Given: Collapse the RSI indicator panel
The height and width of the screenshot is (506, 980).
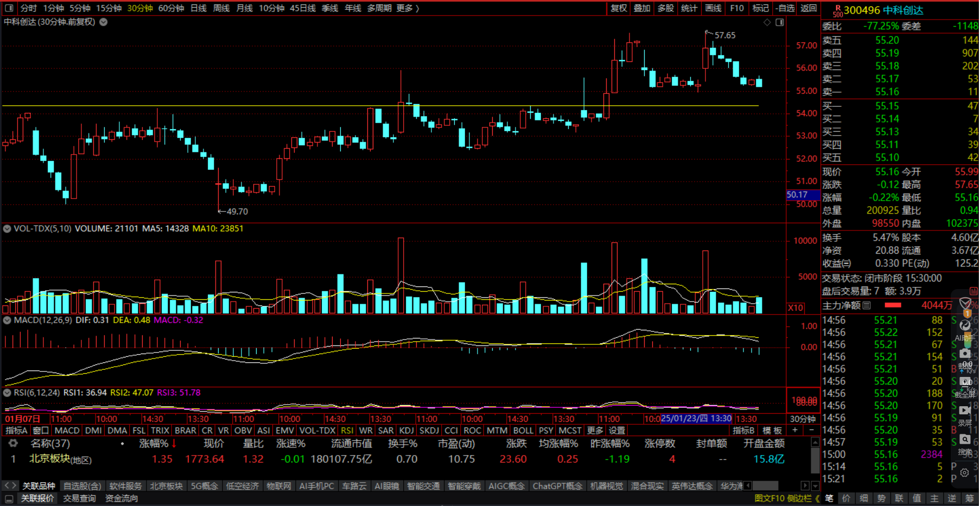Looking at the screenshot, I should click(7, 393).
